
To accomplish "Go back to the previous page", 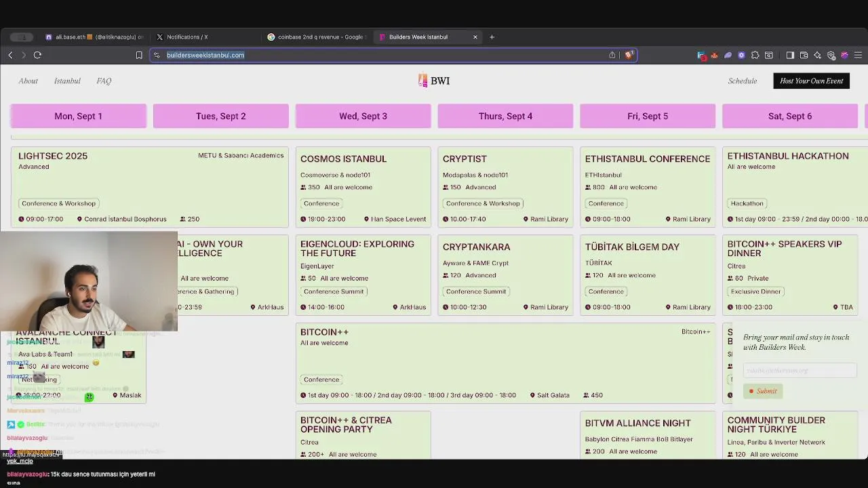I will 10,55.
